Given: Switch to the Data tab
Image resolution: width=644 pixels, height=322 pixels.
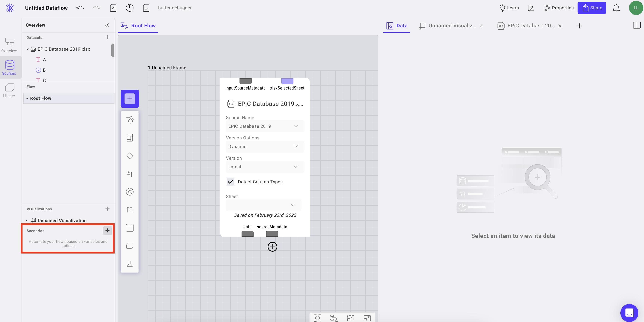Looking at the screenshot, I should [396, 26].
